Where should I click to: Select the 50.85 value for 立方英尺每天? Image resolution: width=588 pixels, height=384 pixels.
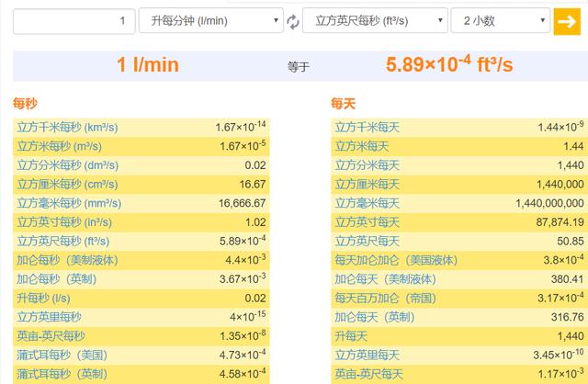(x=571, y=241)
